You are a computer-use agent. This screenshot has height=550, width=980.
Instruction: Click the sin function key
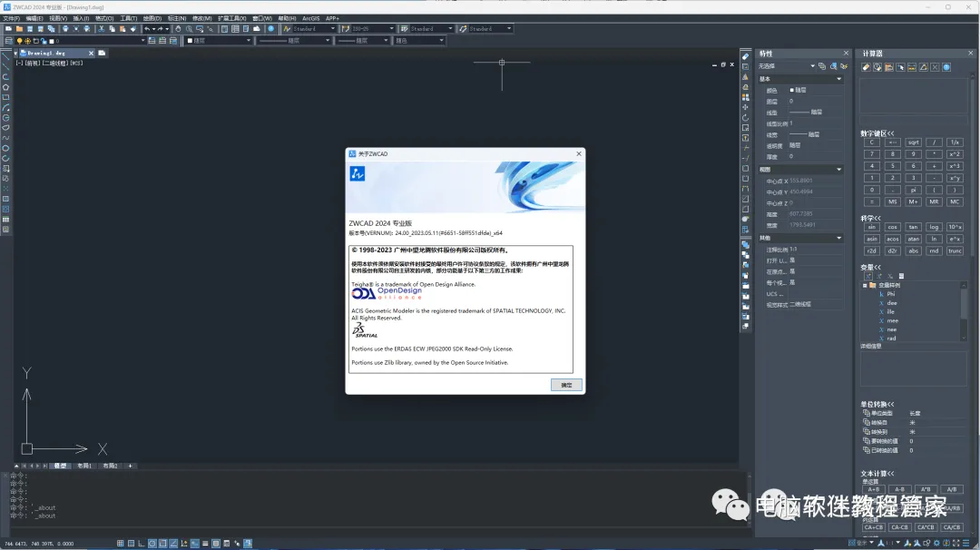(x=871, y=227)
